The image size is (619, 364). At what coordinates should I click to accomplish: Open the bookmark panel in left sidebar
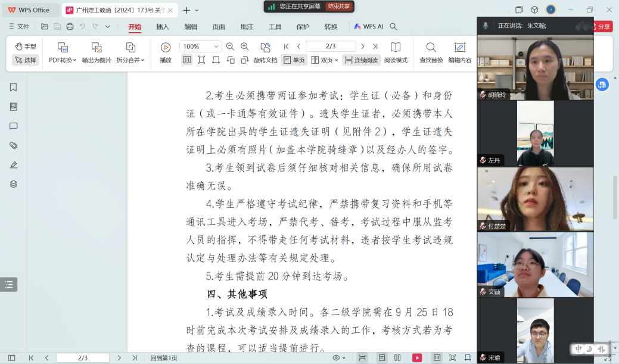[13, 88]
